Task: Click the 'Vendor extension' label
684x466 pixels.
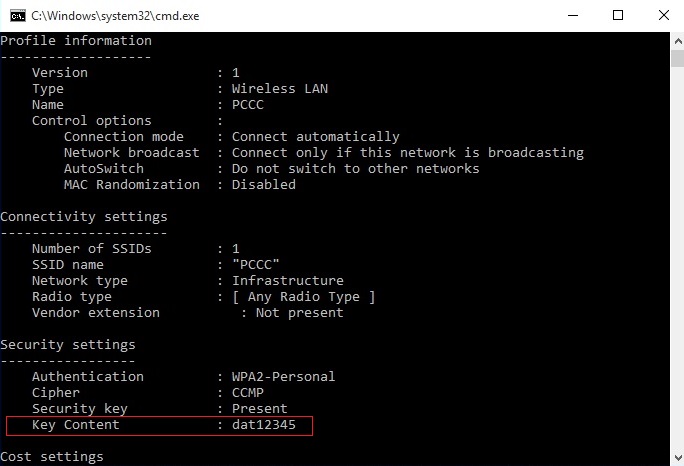Action: 96,313
